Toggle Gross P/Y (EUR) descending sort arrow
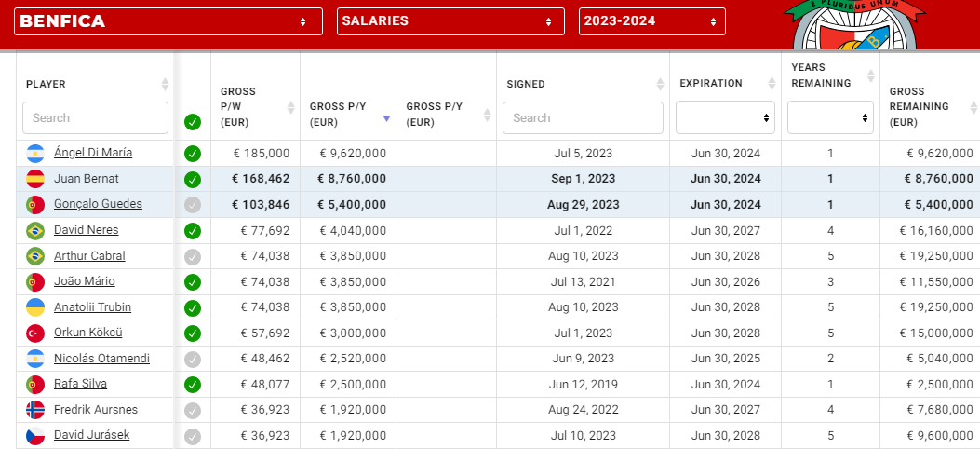This screenshot has height=449, width=980. coord(386,118)
